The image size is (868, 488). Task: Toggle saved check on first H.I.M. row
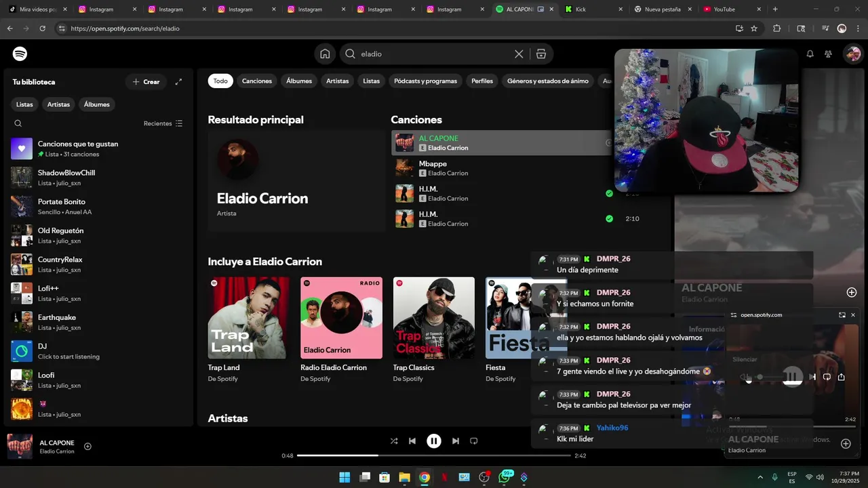(x=609, y=194)
